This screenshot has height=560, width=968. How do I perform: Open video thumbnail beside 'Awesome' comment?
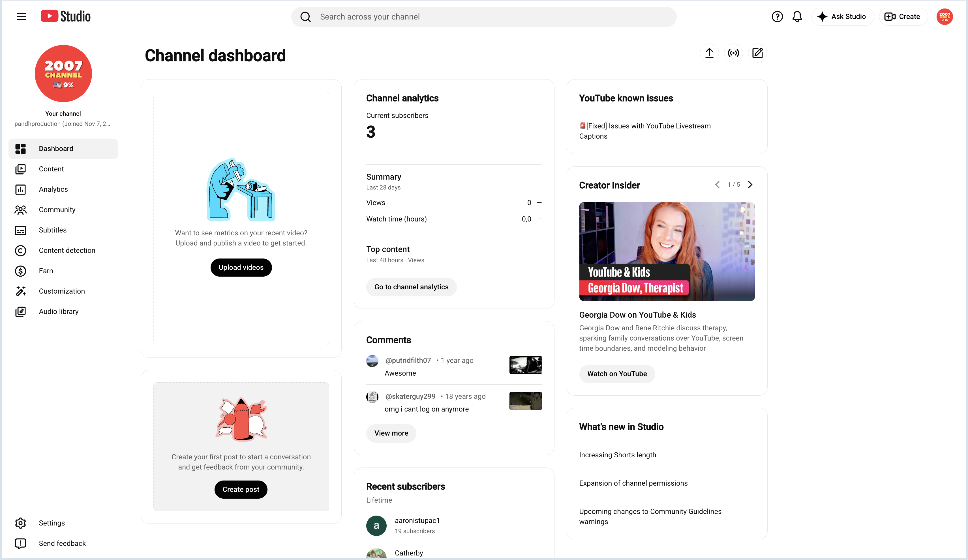[526, 365]
